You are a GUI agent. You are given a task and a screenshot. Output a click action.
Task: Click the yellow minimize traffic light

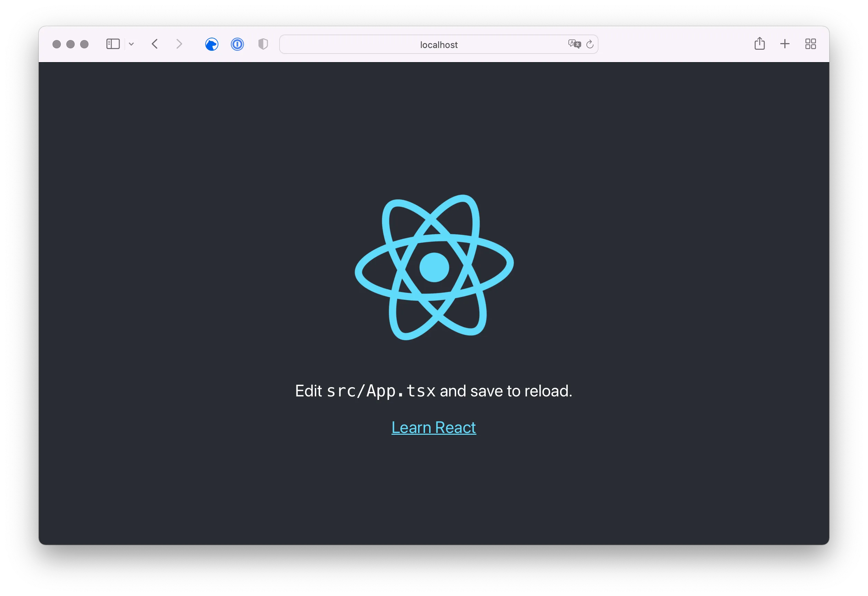click(70, 44)
